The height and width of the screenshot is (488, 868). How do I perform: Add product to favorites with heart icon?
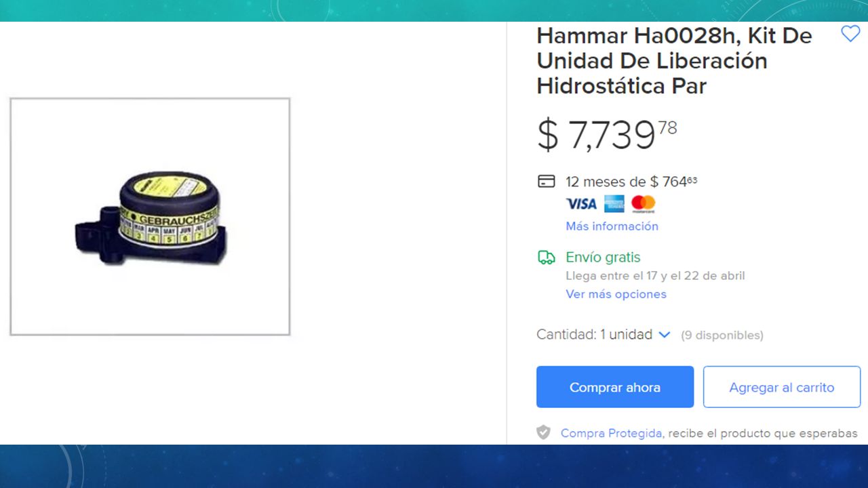coord(850,34)
